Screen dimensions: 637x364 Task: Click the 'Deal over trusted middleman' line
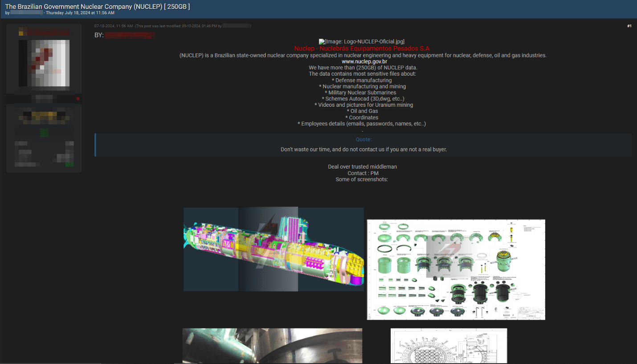[362, 167]
